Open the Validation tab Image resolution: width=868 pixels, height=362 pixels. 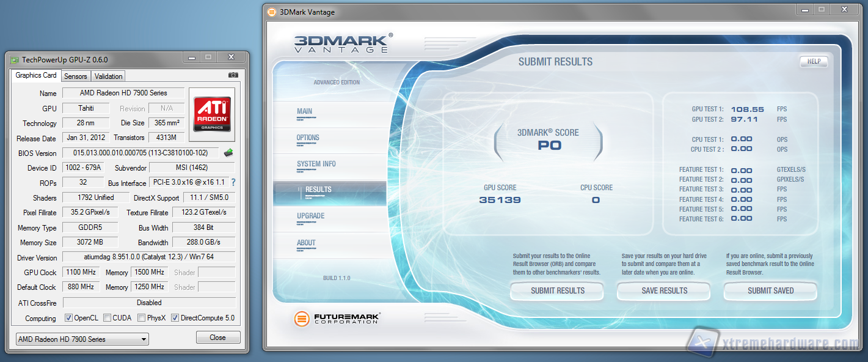click(x=109, y=76)
